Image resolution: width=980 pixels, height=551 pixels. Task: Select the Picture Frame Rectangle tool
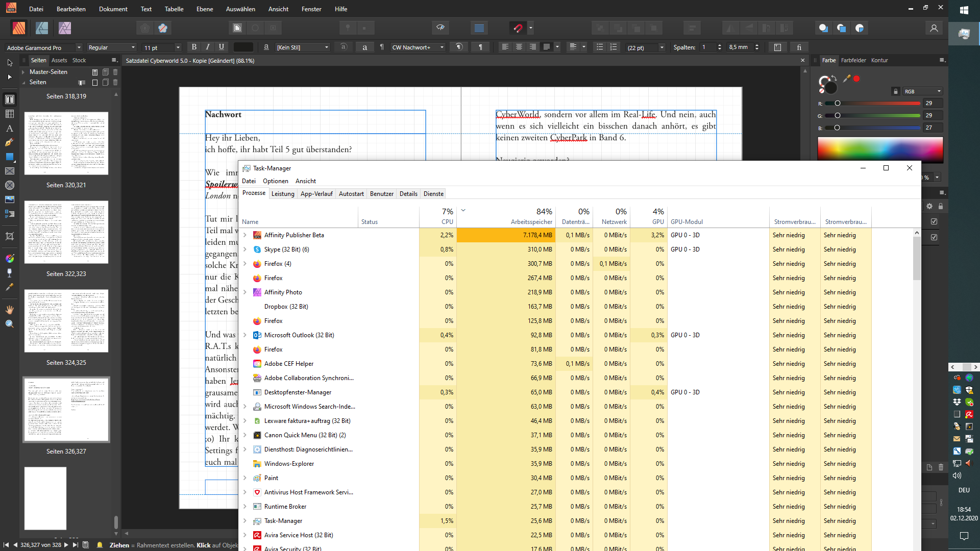click(x=9, y=171)
